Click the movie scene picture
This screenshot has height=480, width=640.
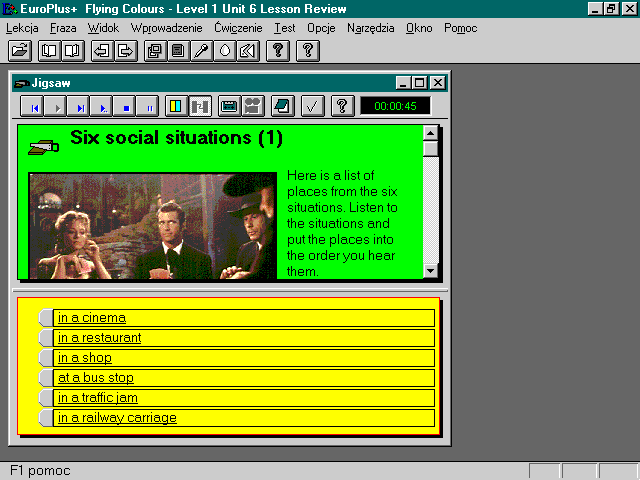152,226
